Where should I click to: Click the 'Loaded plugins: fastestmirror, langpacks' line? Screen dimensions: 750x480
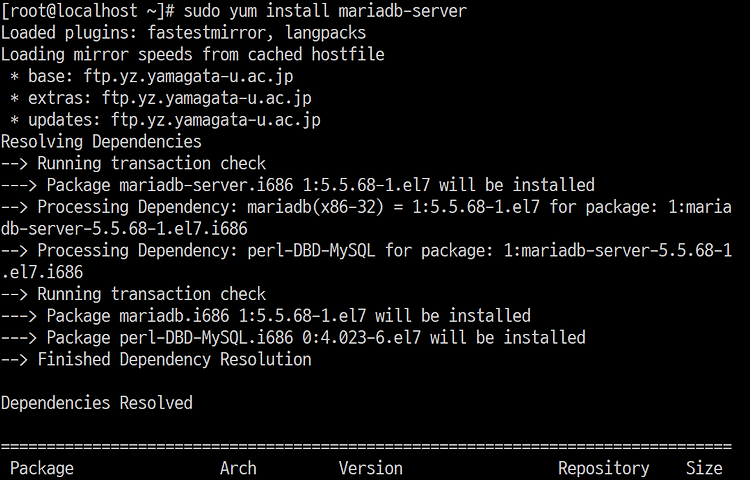tap(184, 33)
